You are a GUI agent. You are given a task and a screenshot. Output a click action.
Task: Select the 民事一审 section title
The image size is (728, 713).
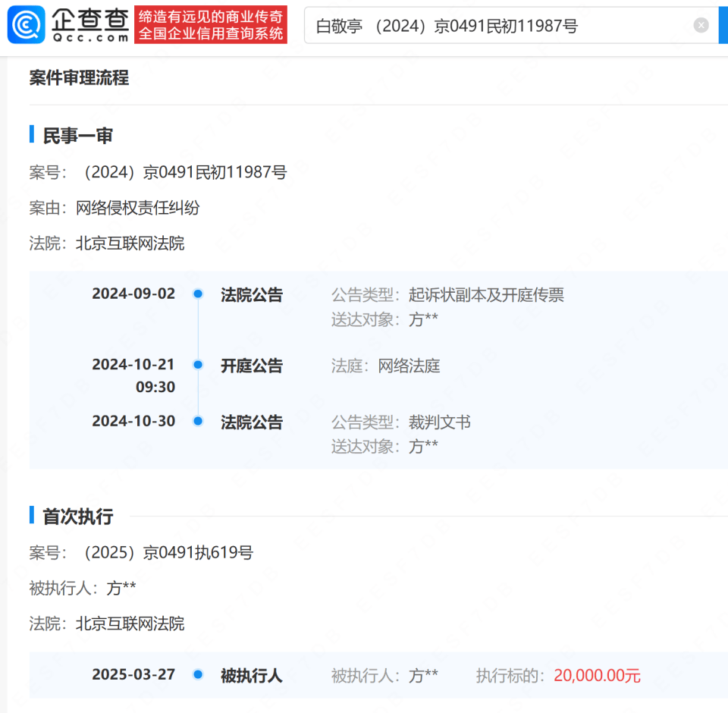pyautogui.click(x=78, y=136)
